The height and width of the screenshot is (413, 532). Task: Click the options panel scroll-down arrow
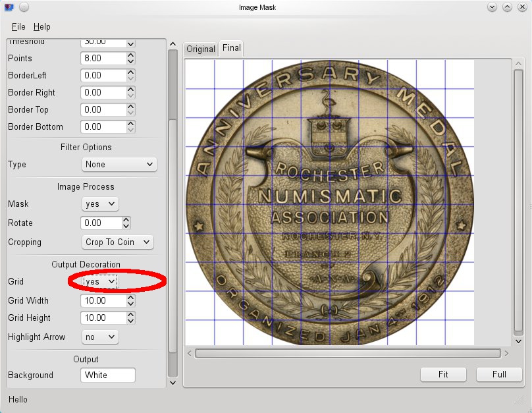(173, 383)
